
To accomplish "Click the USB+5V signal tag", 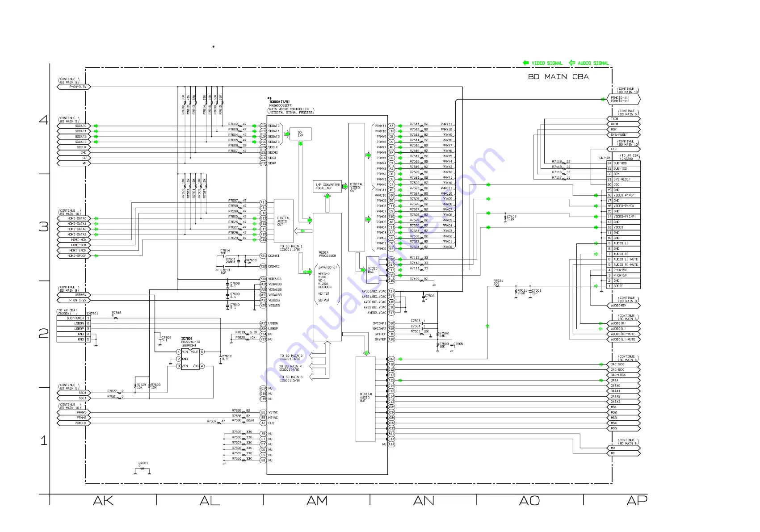I will point(74,295).
